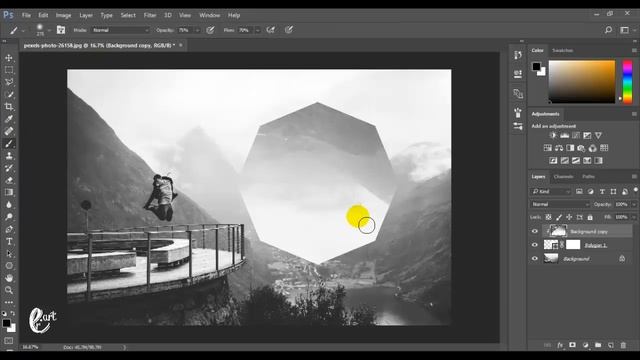Screen dimensions: 640x360
Task: Switch to the Swatches tab
Action: point(562,51)
